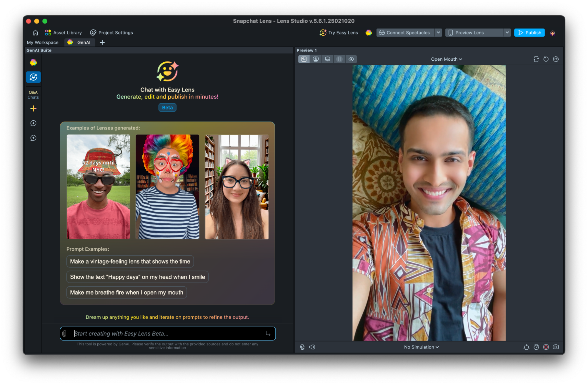Select the Easy Lens sidebar icon
Screen dimensions: 588x385
33,77
